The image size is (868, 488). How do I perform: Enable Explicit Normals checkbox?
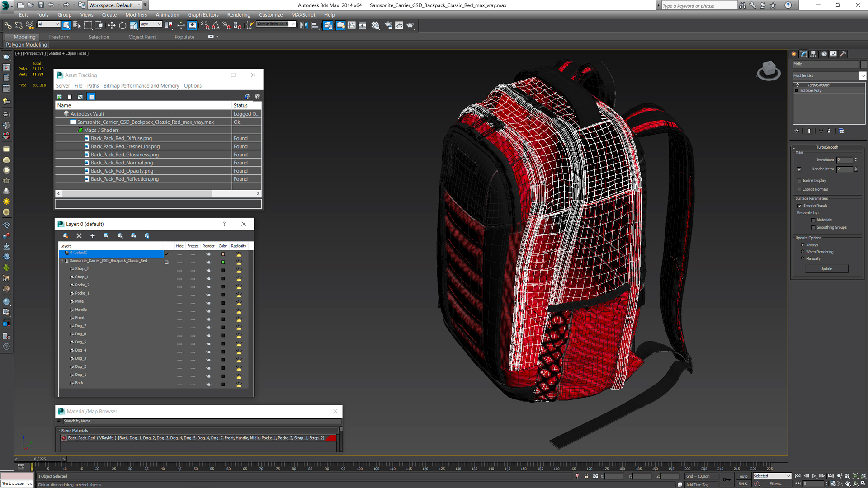pos(799,190)
